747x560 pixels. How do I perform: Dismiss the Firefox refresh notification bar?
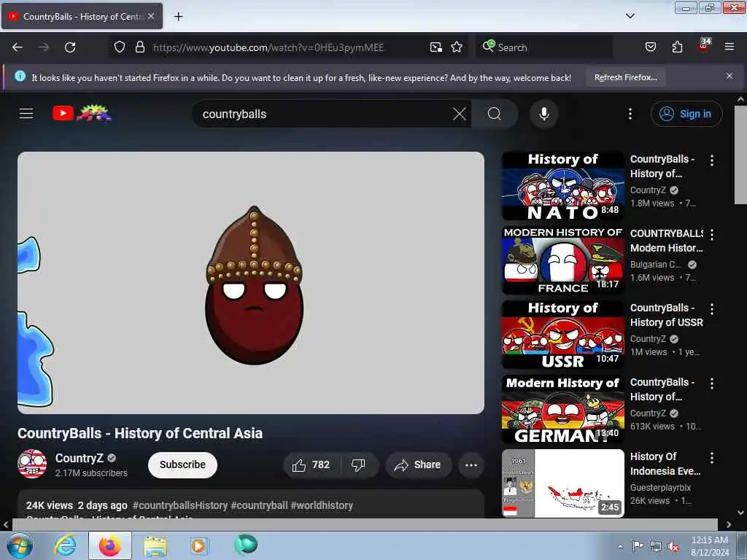[729, 76]
